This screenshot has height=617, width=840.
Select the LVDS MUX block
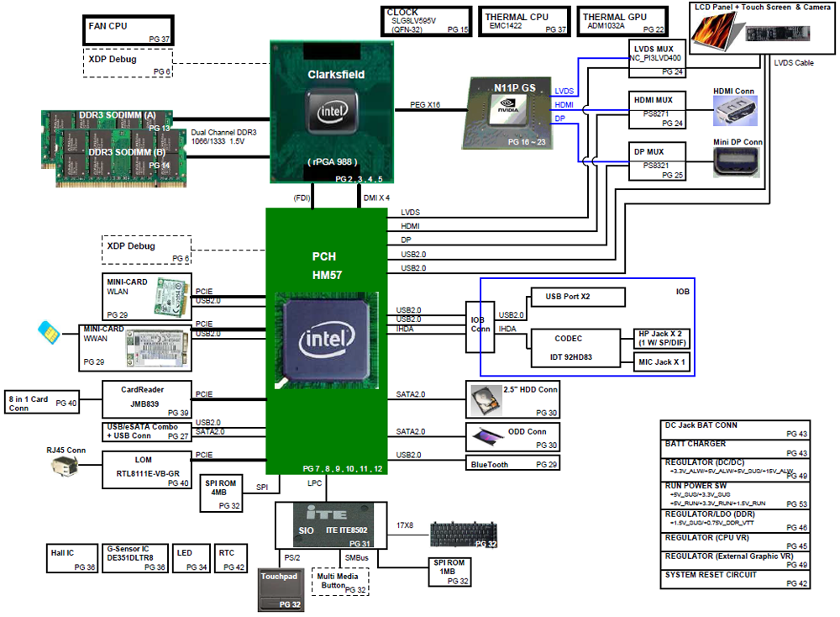click(x=658, y=58)
